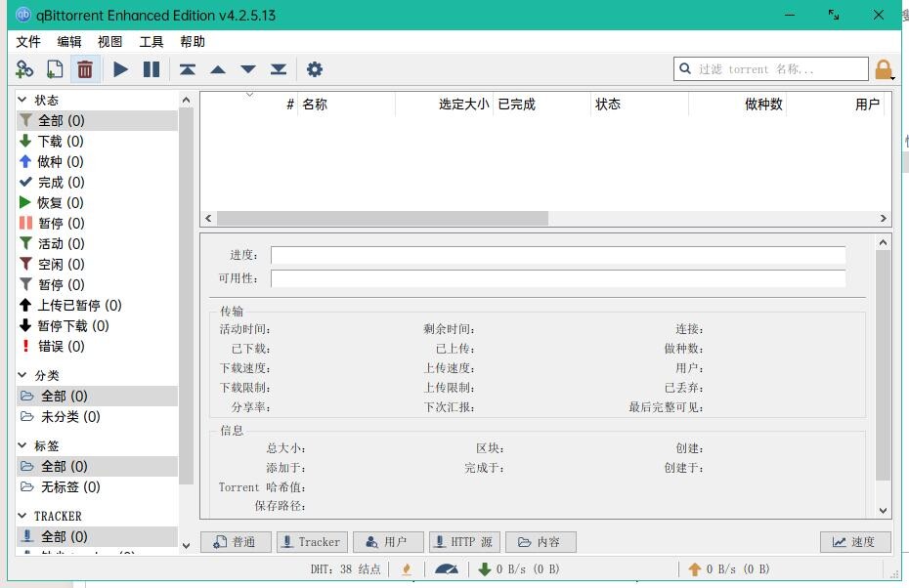This screenshot has width=909, height=588.
Task: Sort by the 名称 column header
Action: (x=347, y=105)
